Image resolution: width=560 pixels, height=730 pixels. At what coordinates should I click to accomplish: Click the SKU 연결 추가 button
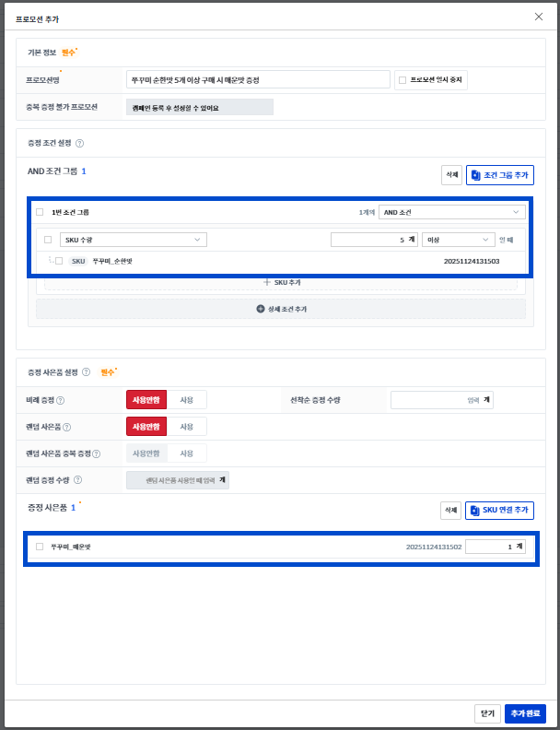coord(500,510)
